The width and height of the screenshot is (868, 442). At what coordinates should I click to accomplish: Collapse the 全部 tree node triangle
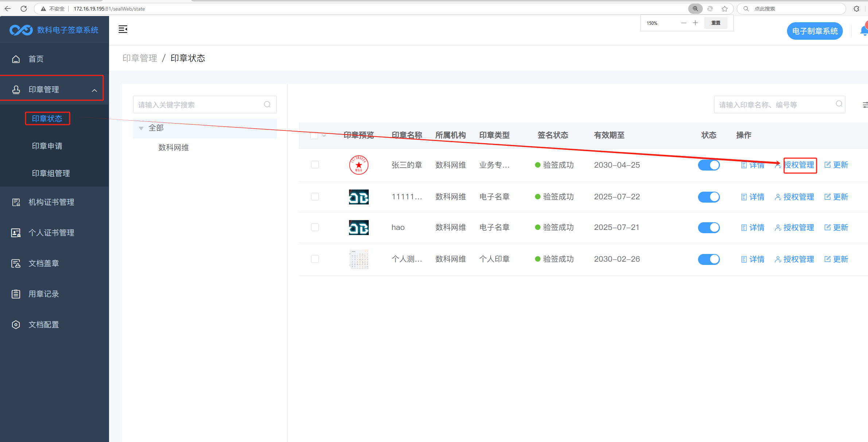(x=141, y=128)
